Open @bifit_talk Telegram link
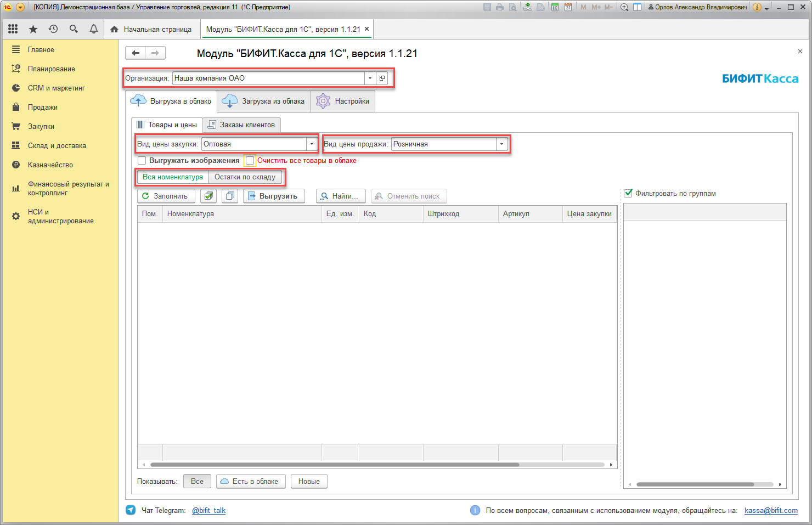The width and height of the screenshot is (812, 525). point(208,510)
